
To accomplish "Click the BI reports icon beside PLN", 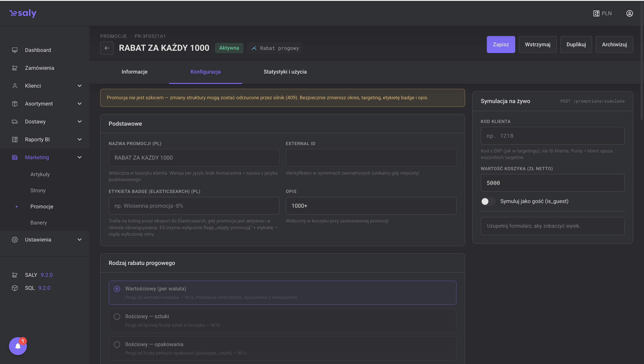I will point(596,13).
